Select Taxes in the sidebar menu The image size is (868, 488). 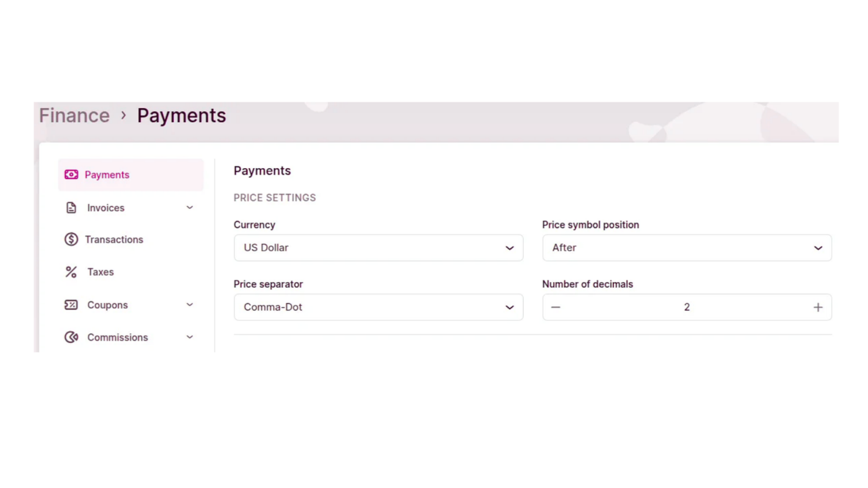pyautogui.click(x=100, y=272)
